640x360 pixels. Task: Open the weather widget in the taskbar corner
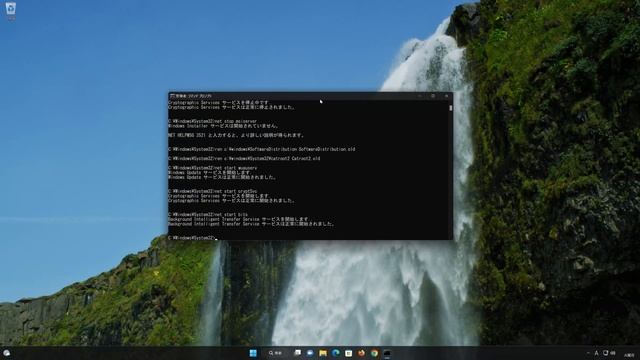click(7, 353)
